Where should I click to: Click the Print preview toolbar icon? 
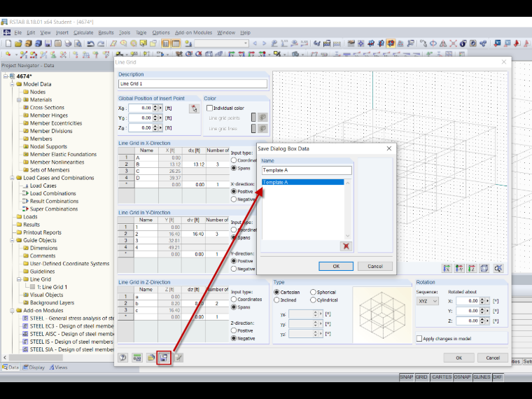(x=78, y=43)
